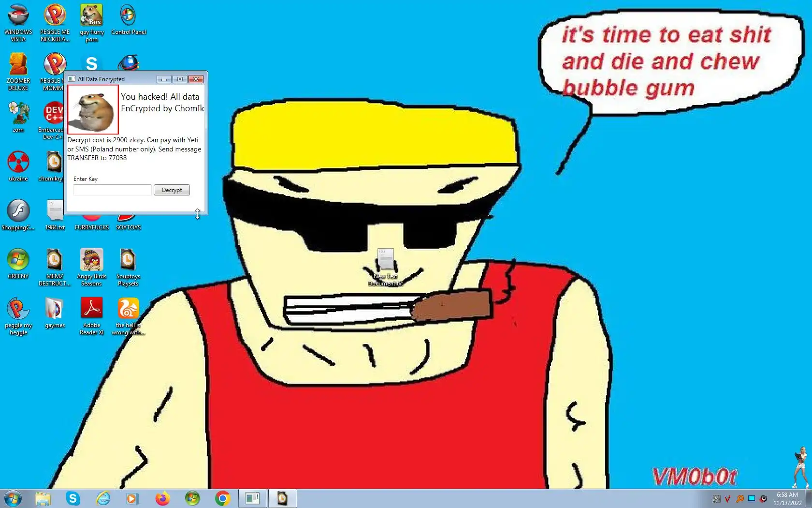Viewport: 812px width, 508px height.
Task: Open the GREENY Windows-logo desktop icon
Action: (18, 264)
